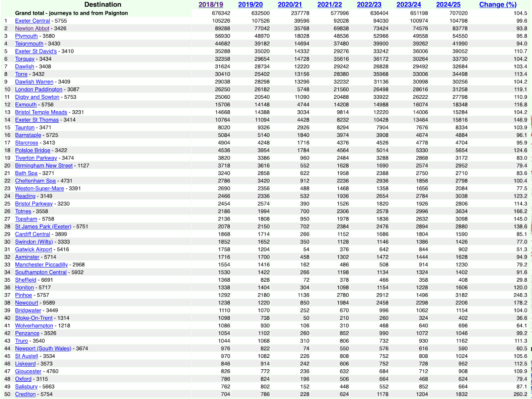This screenshot has height=399, width=532.
Task: Sort table by 2019/20 column header
Action: pos(250,4)
